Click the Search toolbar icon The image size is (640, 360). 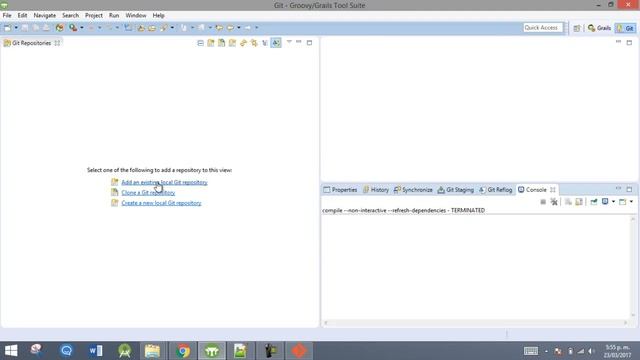click(x=164, y=28)
